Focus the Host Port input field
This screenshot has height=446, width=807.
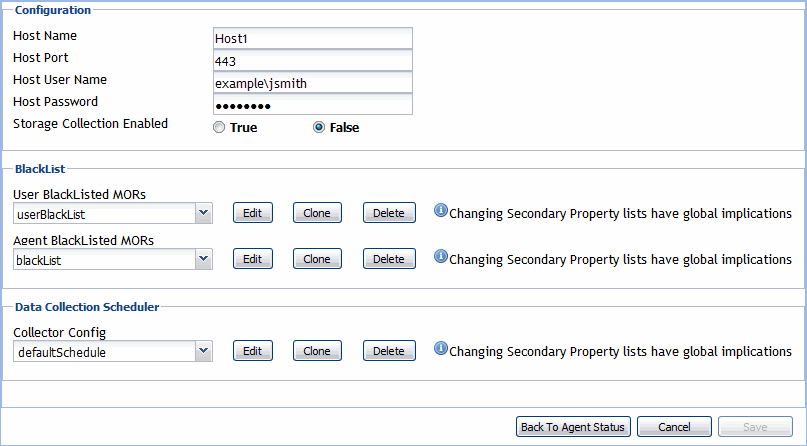click(312, 61)
